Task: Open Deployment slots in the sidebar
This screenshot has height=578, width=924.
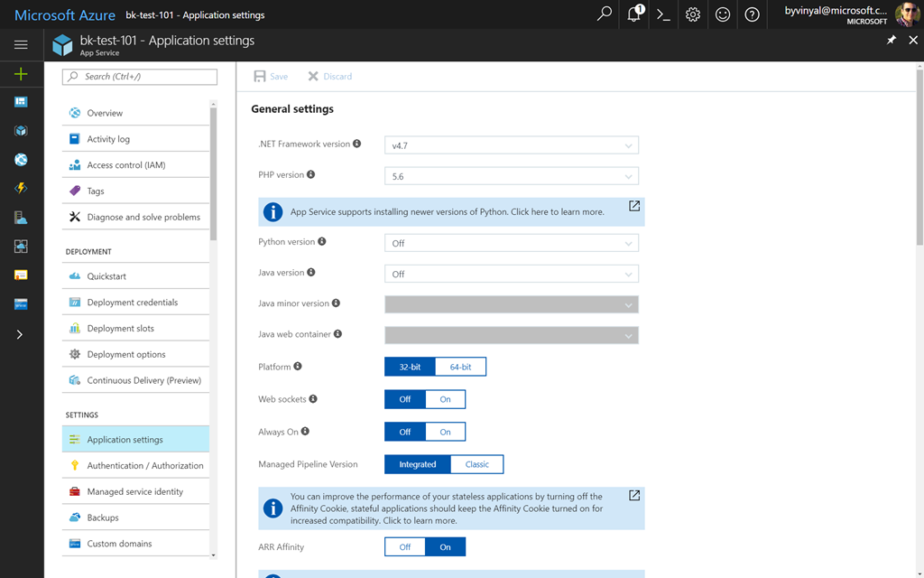Action: click(x=121, y=329)
